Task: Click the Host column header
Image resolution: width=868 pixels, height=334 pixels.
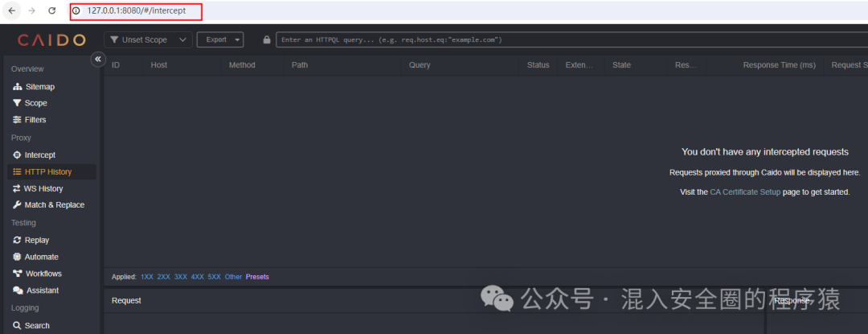Action: (159, 65)
